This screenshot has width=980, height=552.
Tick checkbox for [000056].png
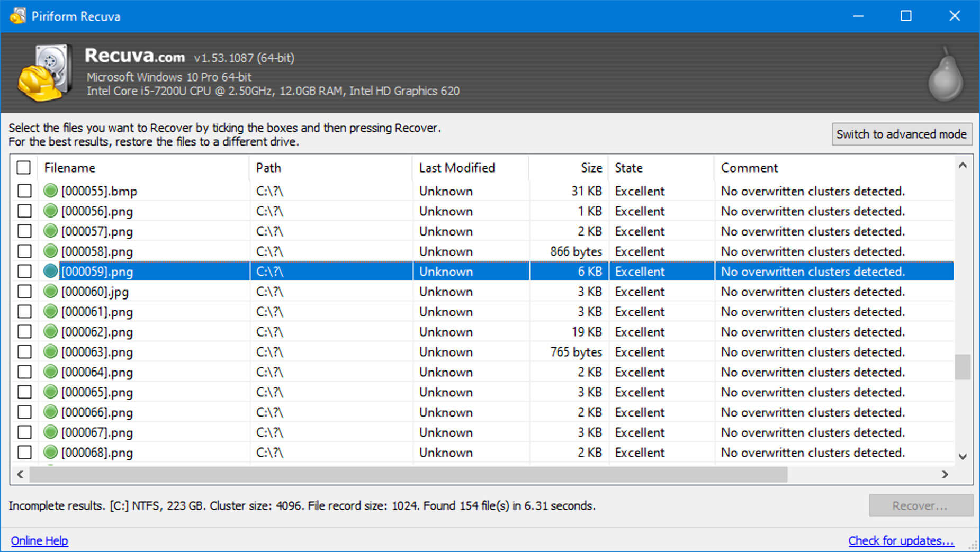[24, 211]
